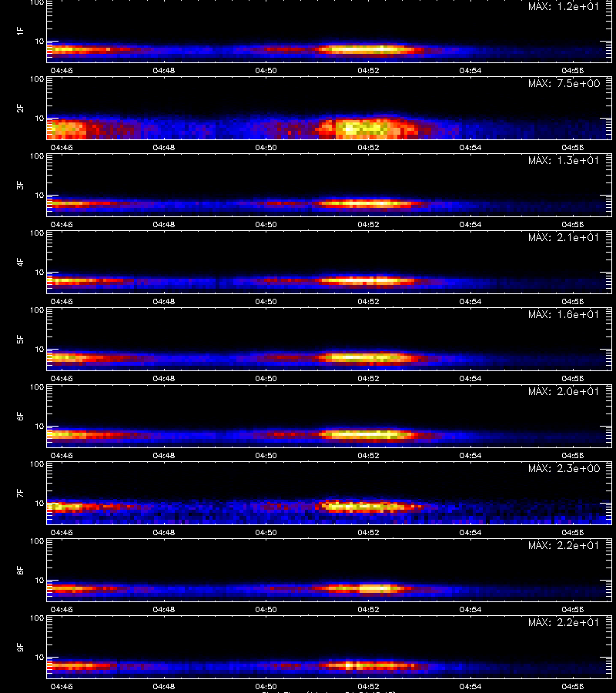
Task: Click the 04:50 time label under panel 3F
Action: coord(266,225)
